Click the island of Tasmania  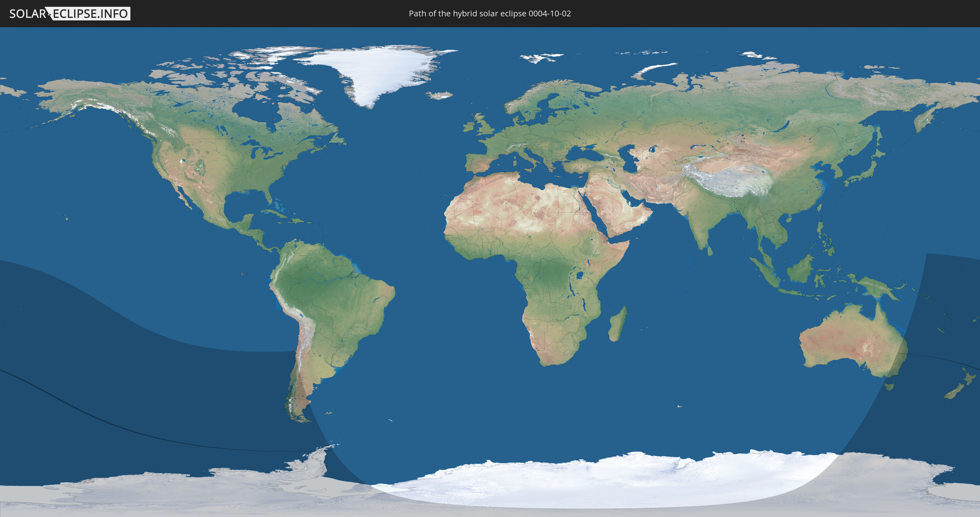point(889,387)
